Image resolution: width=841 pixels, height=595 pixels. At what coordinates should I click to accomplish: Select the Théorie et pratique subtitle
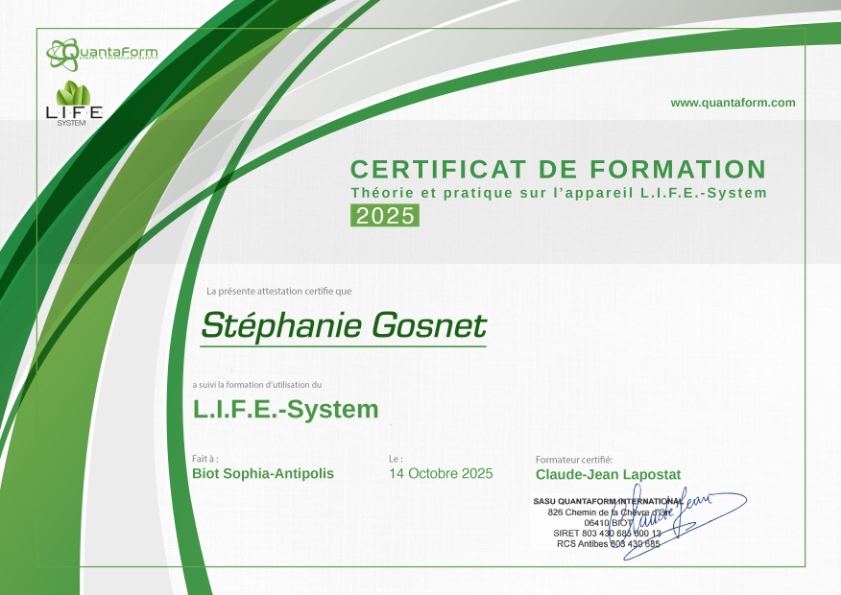[x=557, y=193]
